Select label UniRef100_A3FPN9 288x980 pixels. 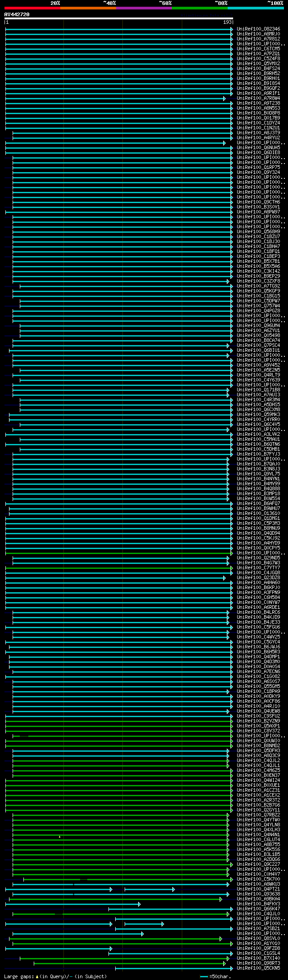pyautogui.click(x=258, y=592)
